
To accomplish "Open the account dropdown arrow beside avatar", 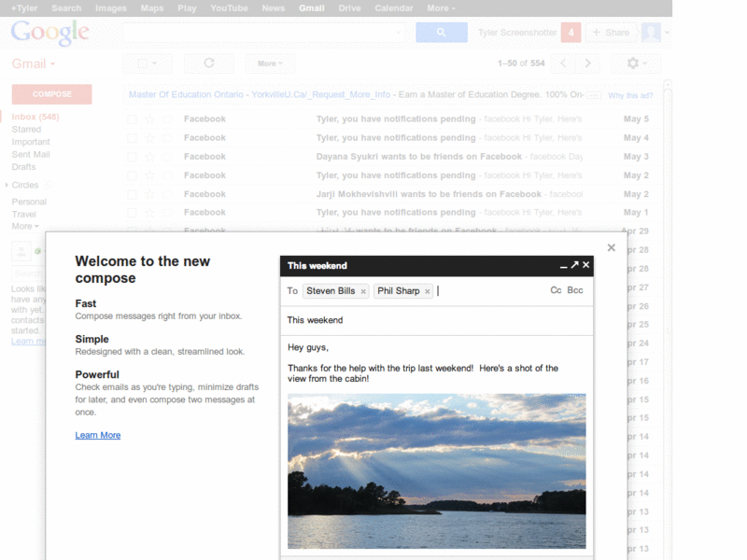I will 667,33.
